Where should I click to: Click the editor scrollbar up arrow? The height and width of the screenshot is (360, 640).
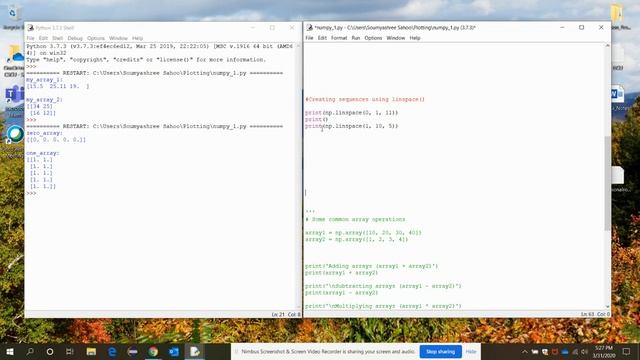click(x=607, y=46)
